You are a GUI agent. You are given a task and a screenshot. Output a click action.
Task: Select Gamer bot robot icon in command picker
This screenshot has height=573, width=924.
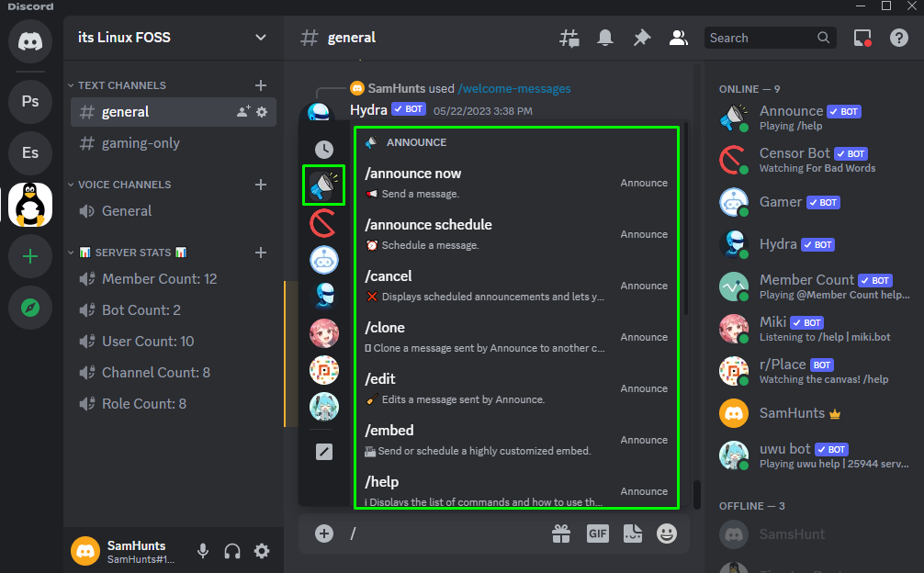pos(323,260)
